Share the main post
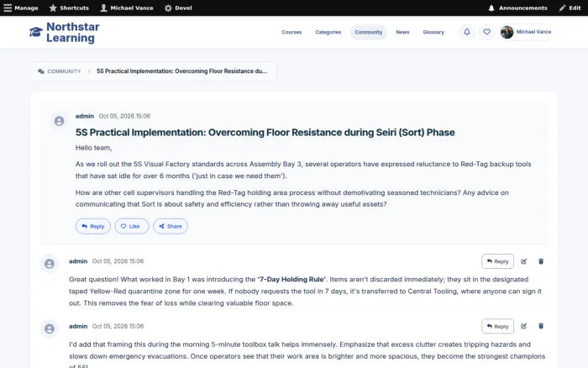588x368 pixels. point(171,226)
